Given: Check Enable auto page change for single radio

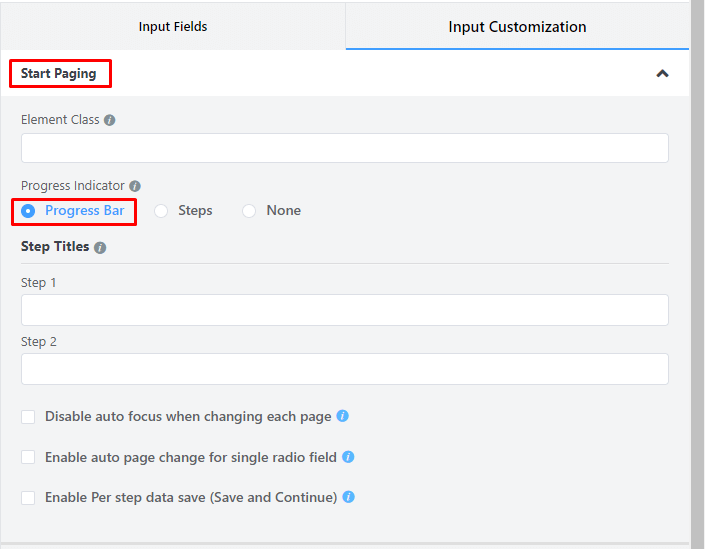Looking at the screenshot, I should (x=28, y=457).
